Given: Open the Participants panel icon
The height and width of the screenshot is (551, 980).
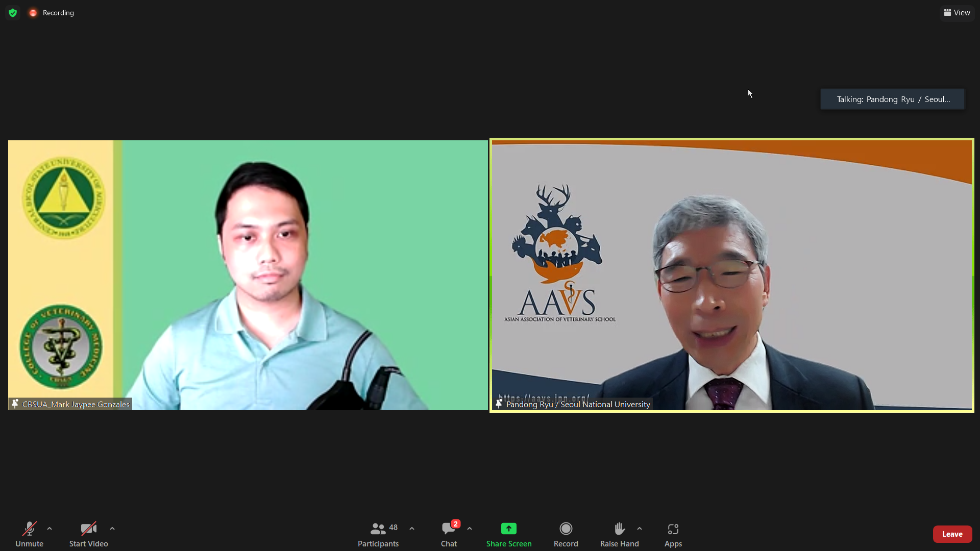Looking at the screenshot, I should click(x=378, y=529).
